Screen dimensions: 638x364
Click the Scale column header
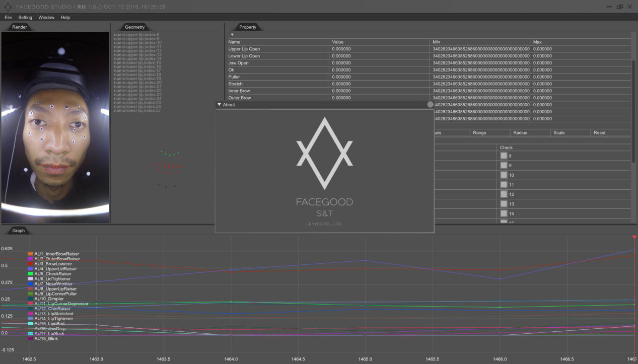[x=570, y=133]
